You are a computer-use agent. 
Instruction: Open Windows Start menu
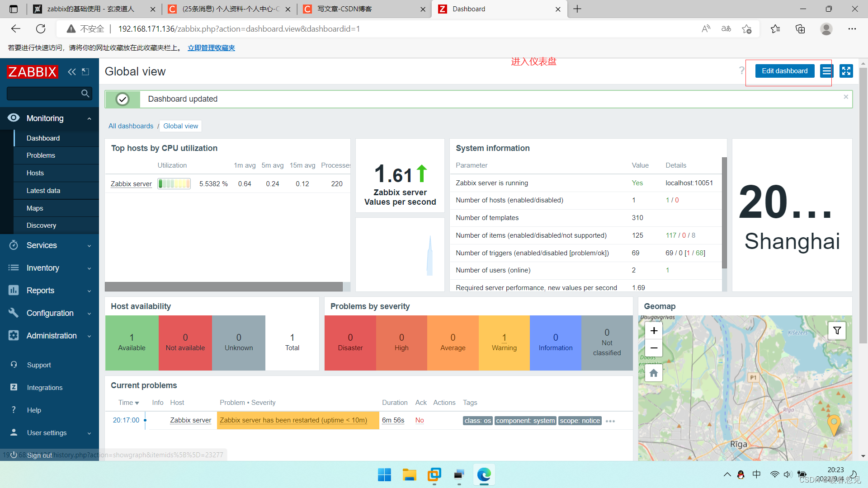click(384, 475)
